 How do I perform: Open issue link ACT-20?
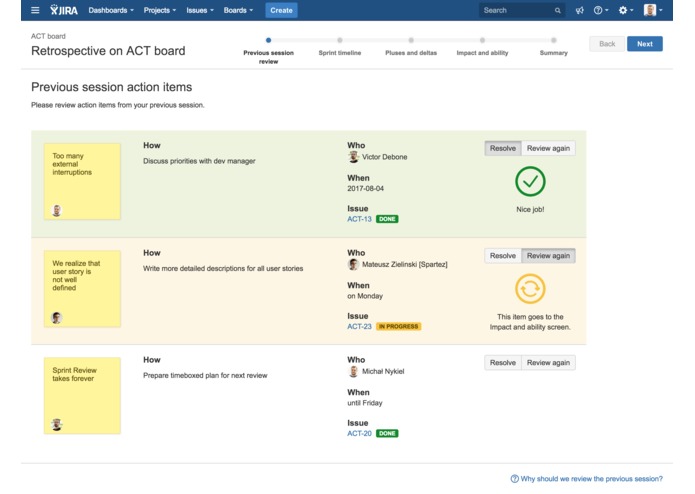coord(359,433)
